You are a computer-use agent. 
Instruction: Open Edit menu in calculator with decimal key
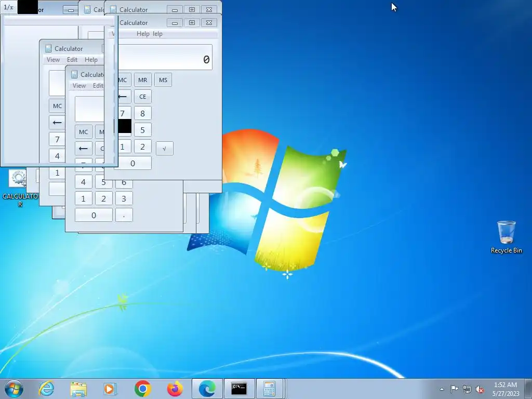click(98, 86)
